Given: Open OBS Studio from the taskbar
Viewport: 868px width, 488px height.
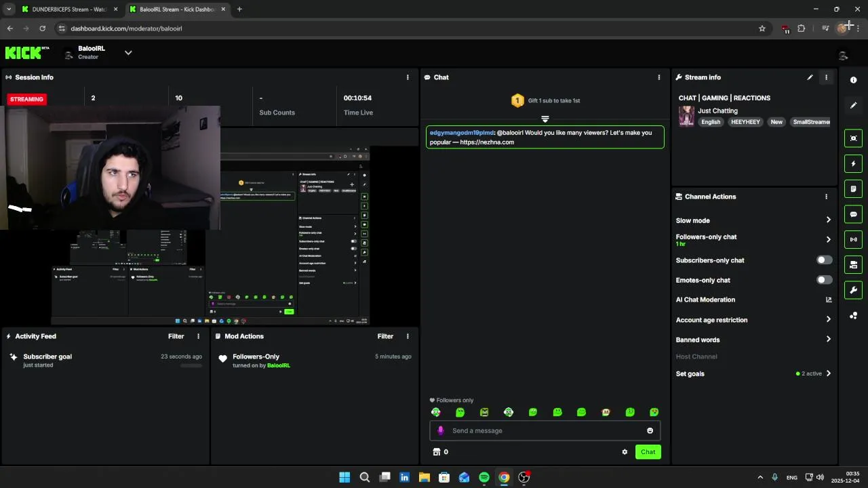Looking at the screenshot, I should 524,477.
